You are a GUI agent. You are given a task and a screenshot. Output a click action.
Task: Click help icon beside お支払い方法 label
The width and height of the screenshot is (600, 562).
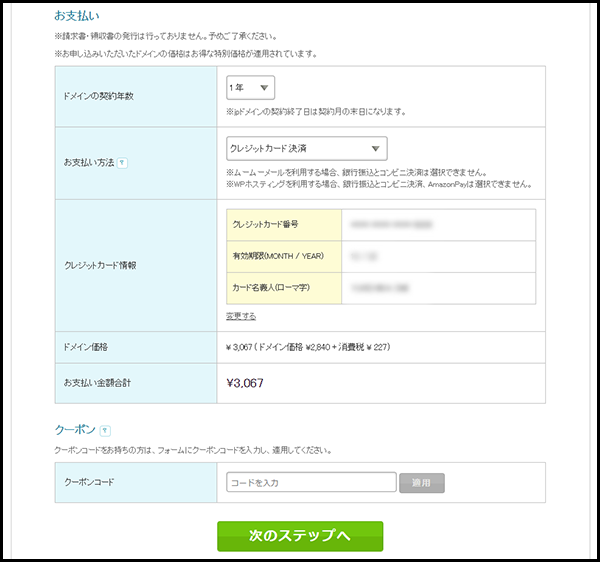point(122,163)
